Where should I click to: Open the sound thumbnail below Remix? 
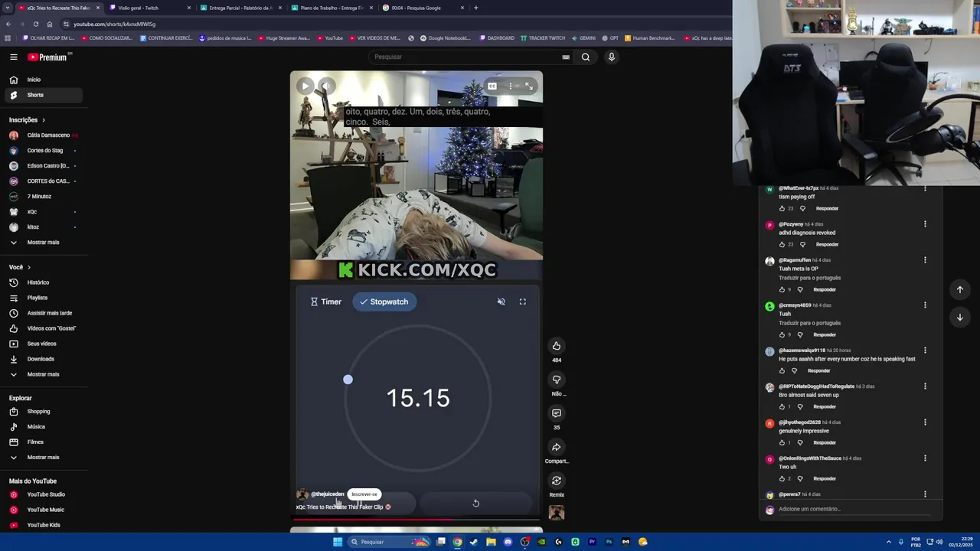pos(557,513)
